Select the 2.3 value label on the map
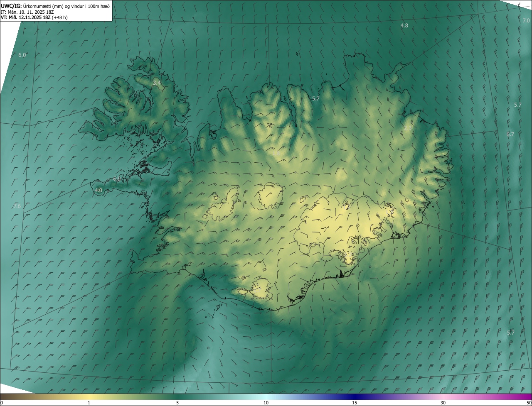The height and width of the screenshot is (406, 532). tap(408, 128)
